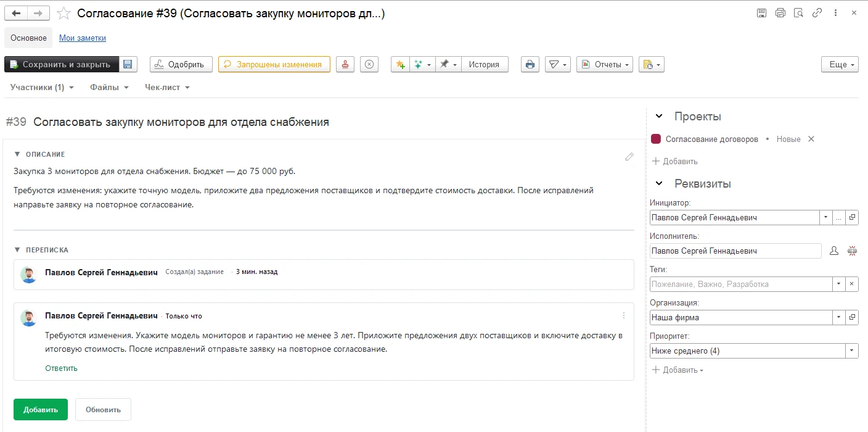Click the Одобрить button
The image size is (868, 432).
[181, 64]
